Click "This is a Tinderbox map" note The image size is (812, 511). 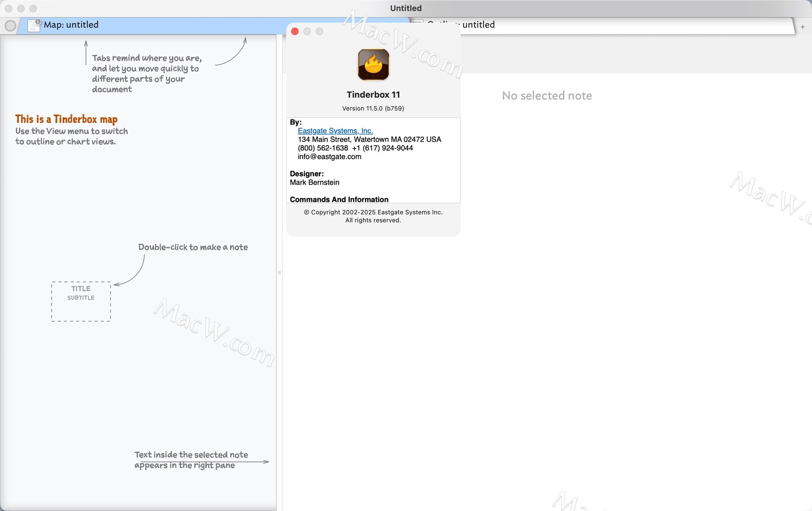[x=66, y=119]
